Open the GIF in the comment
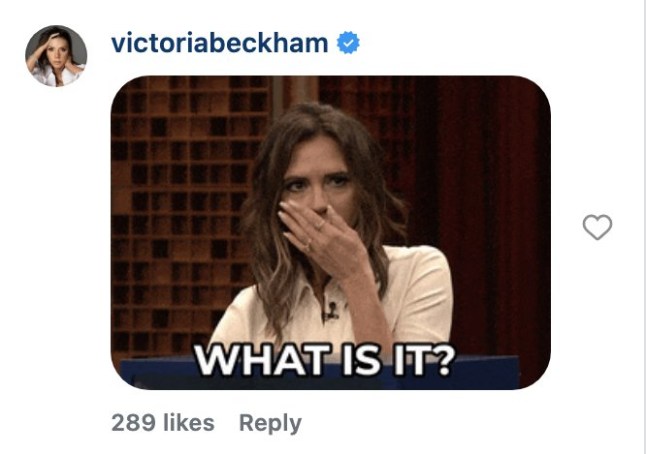This screenshot has height=454, width=646. click(331, 232)
